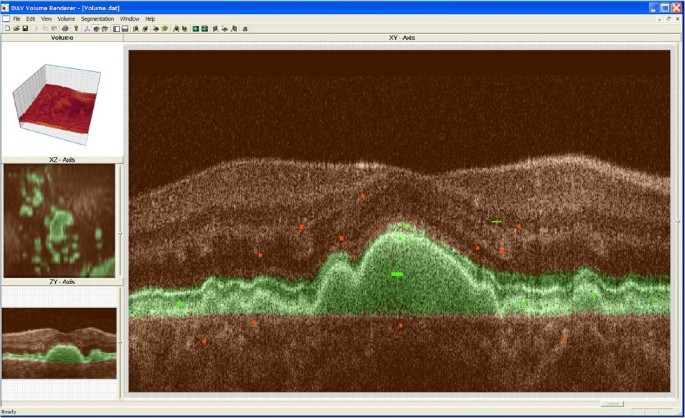Click the large green marker in the XY scan

click(397, 273)
